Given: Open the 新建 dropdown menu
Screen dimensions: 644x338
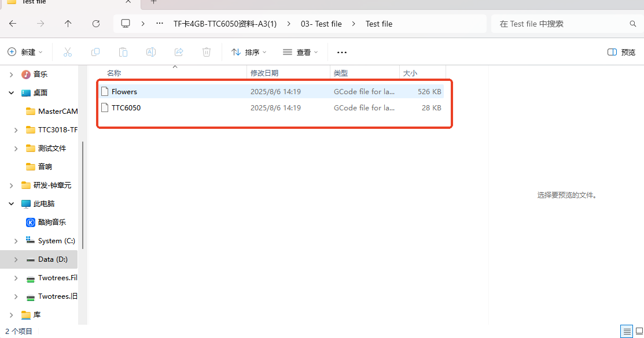Looking at the screenshot, I should (25, 52).
